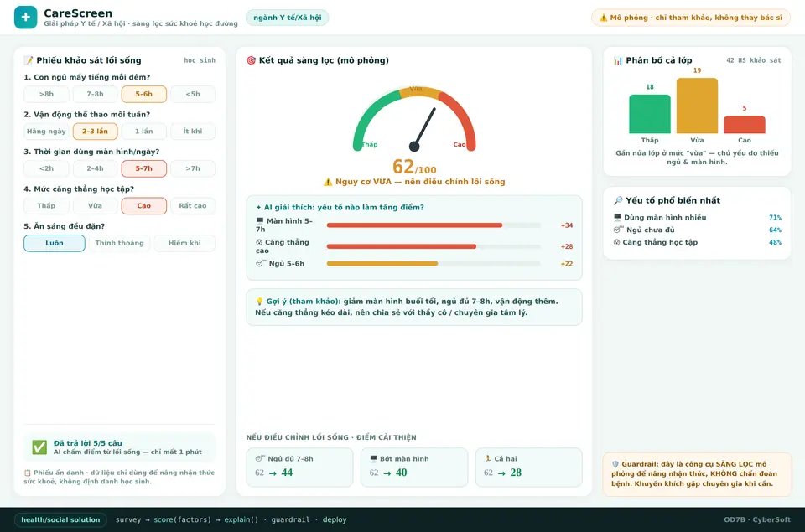Click the yellow Vừa bar in class chart
The width and height of the screenshot is (805, 532).
[697, 106]
